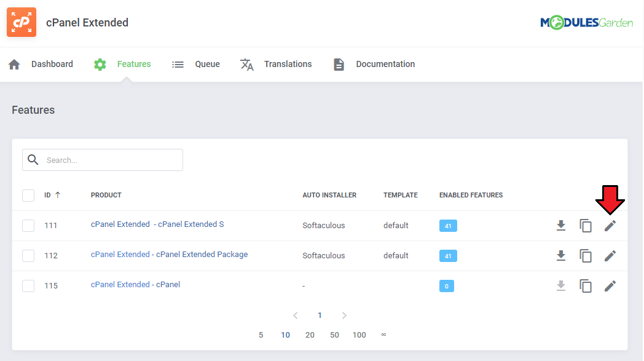The height and width of the screenshot is (361, 644).
Task: Show 100 entries per page
Action: point(359,335)
